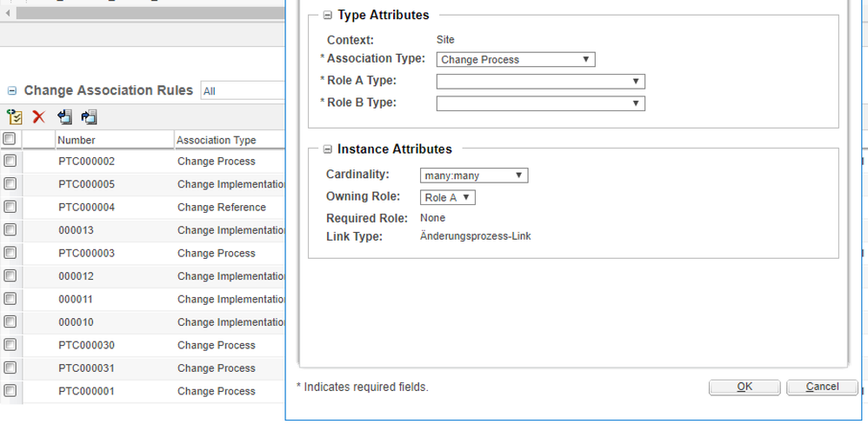Click Change Process in the PTC000030 row
Image resolution: width=868 pixels, height=437 pixels.
[x=217, y=345]
